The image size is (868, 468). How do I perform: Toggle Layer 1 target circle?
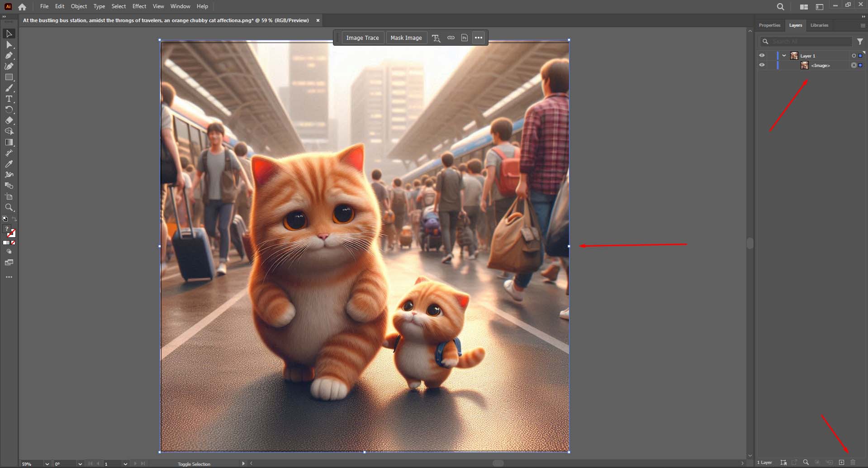[853, 55]
